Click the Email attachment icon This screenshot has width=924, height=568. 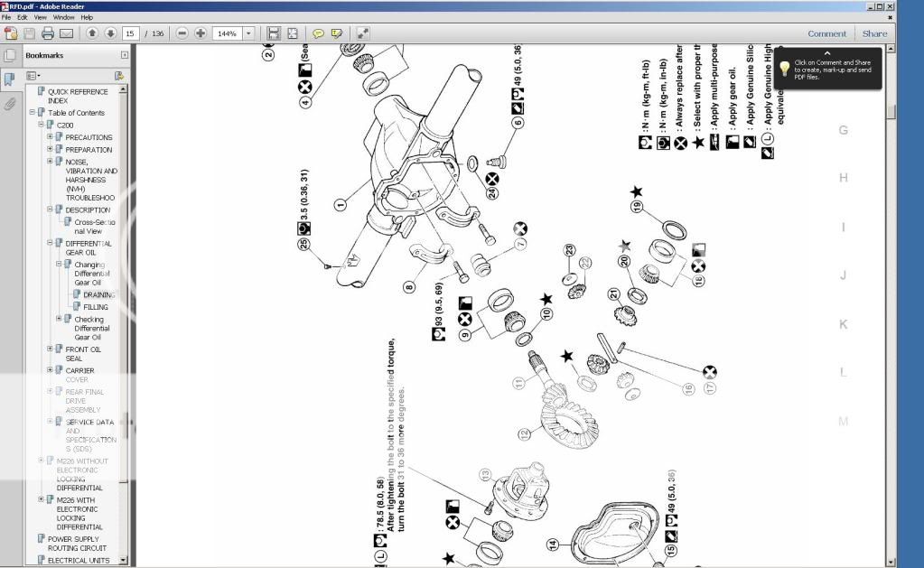click(65, 33)
